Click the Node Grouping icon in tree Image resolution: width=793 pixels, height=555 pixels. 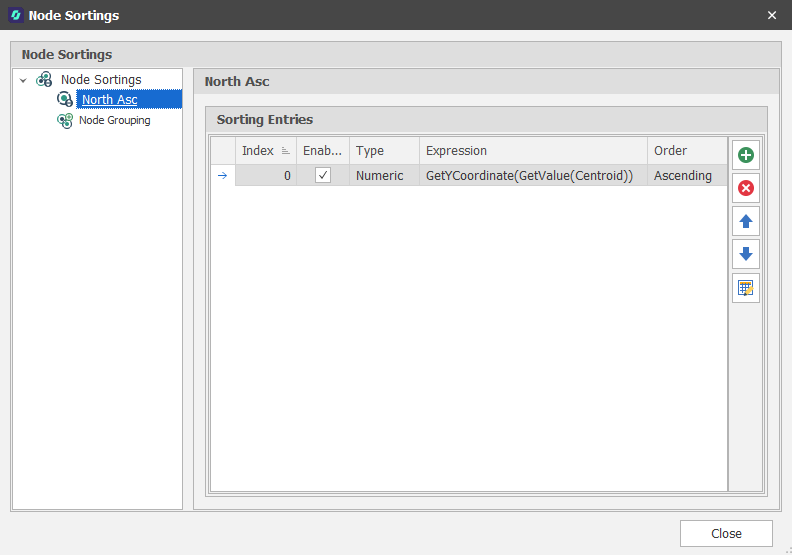click(65, 120)
